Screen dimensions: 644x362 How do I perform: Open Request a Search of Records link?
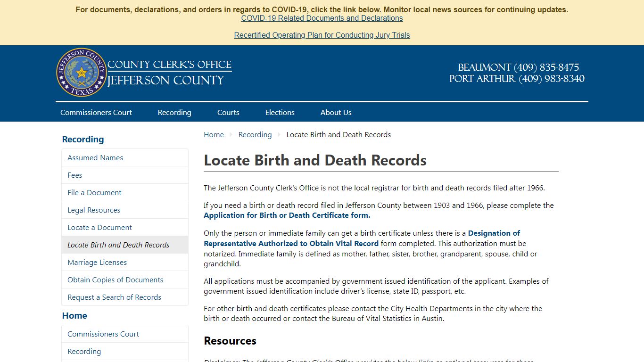(x=125, y=297)
